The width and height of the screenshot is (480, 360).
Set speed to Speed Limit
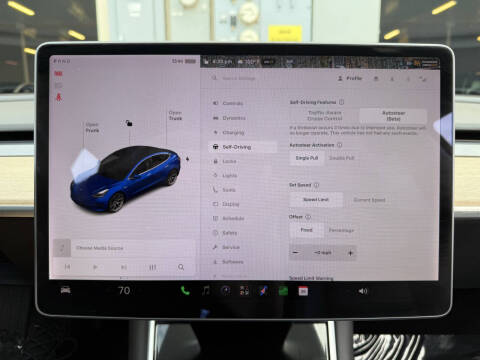click(x=316, y=200)
